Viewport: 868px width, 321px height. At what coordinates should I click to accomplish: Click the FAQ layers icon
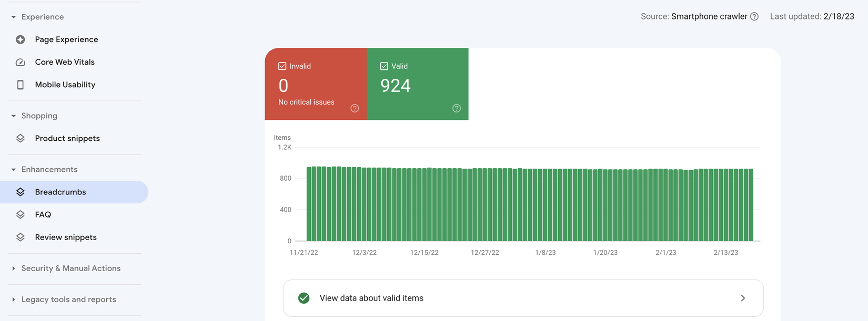[x=21, y=214]
